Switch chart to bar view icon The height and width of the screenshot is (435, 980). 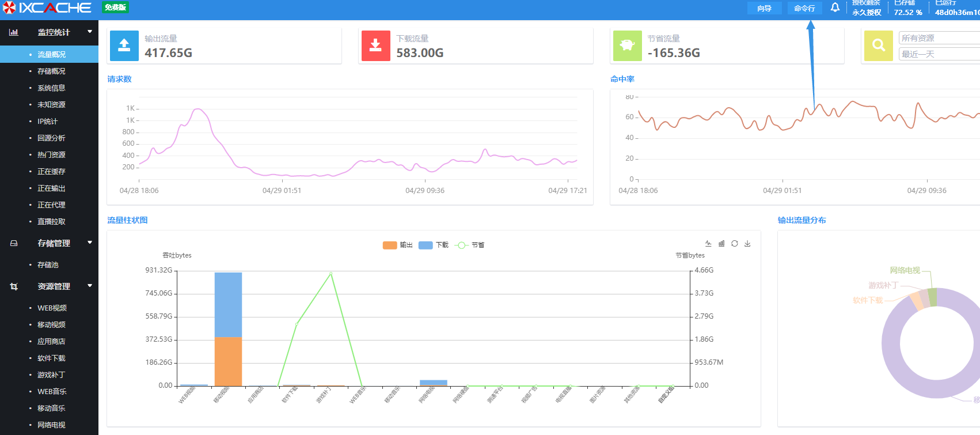click(721, 244)
